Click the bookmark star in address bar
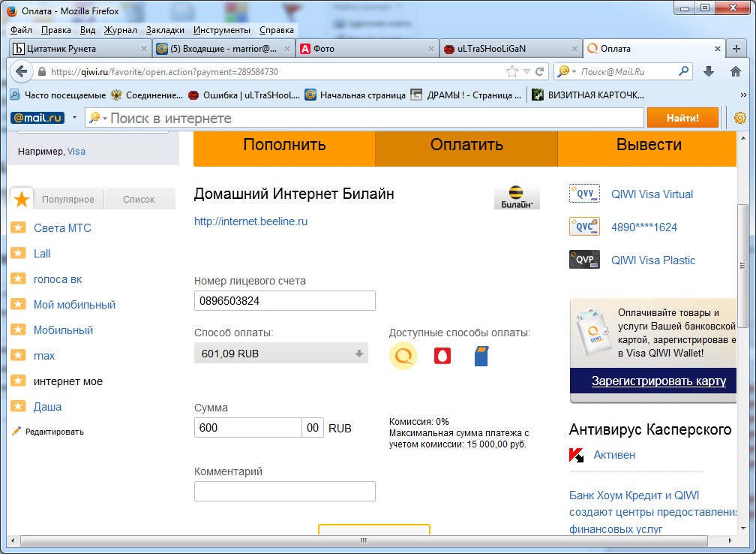The height and width of the screenshot is (554, 756). 512,72
